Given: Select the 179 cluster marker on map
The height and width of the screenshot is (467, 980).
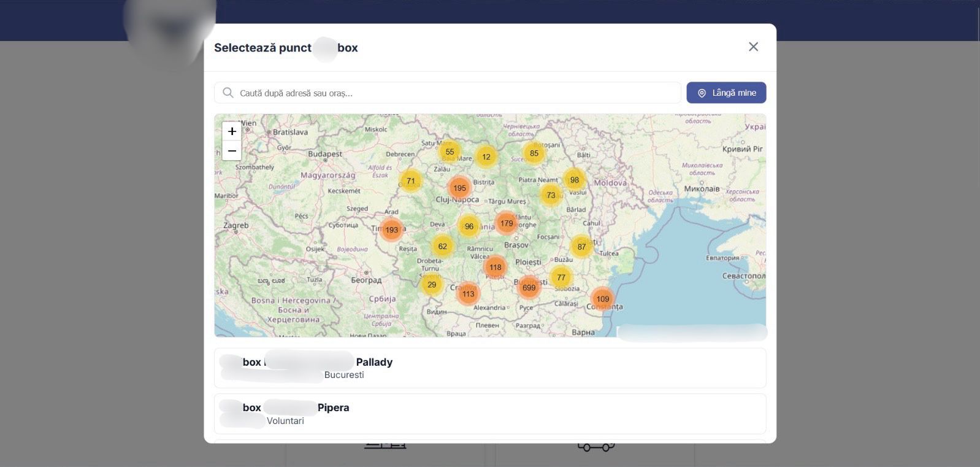Looking at the screenshot, I should tap(506, 223).
